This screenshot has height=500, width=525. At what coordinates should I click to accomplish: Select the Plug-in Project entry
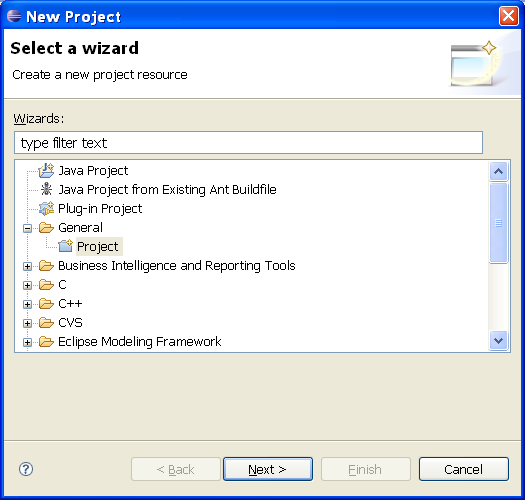[x=100, y=209]
